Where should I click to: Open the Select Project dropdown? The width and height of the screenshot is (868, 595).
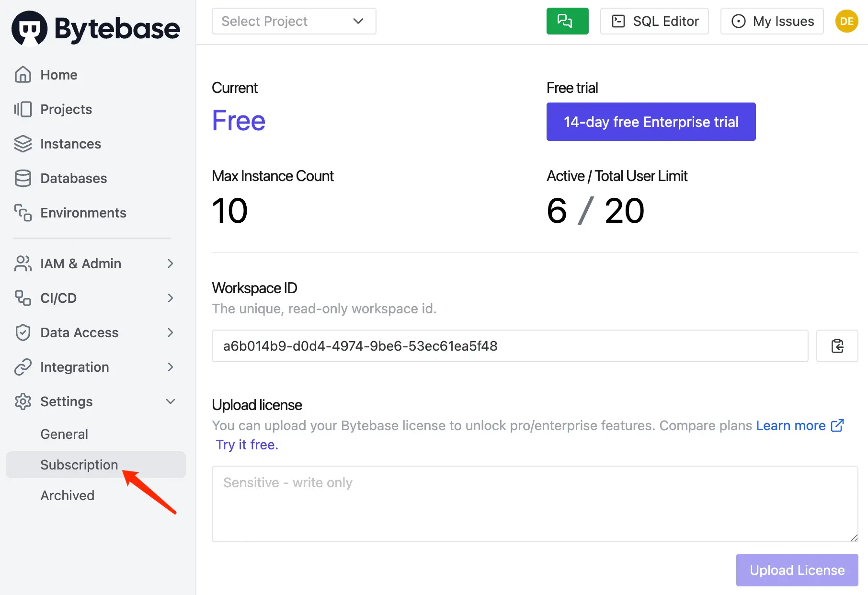294,21
